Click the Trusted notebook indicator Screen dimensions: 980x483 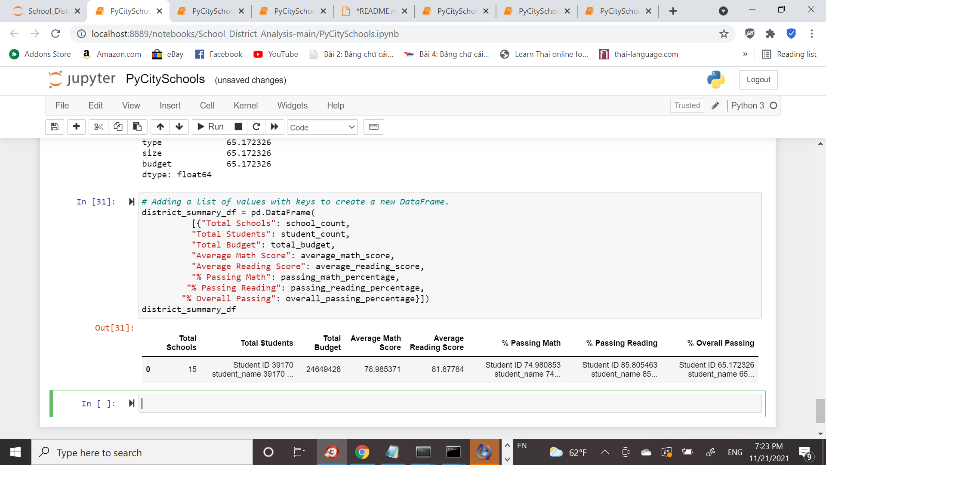687,105
